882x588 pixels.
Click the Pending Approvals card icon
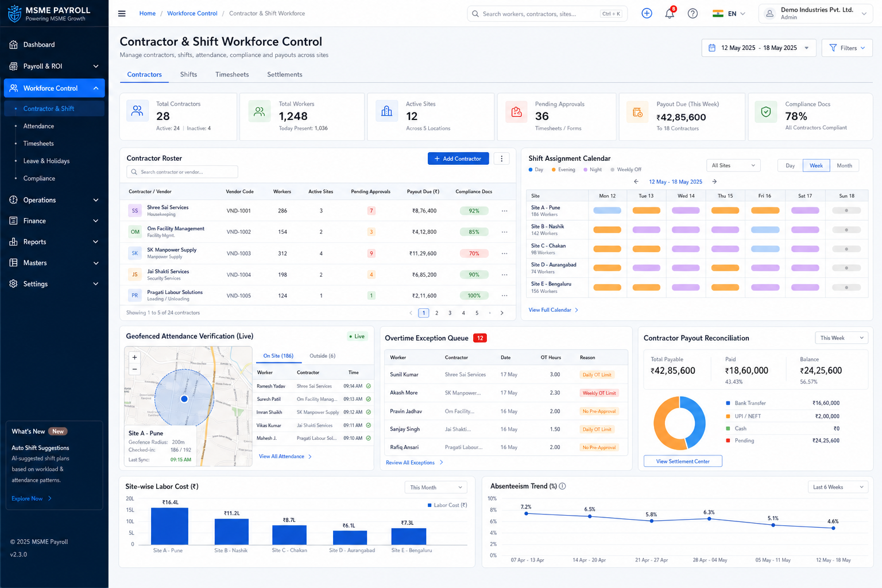point(516,112)
